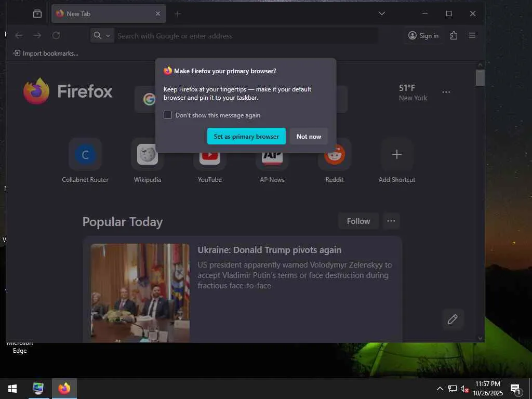Open the Wikipedia shortcut tile
The height and width of the screenshot is (399, 532).
point(147,161)
